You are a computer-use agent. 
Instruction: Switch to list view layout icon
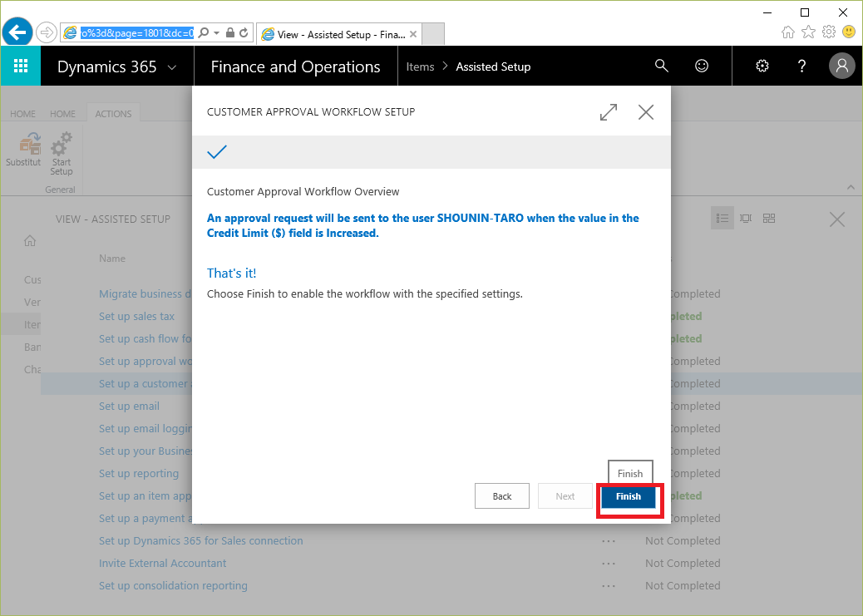(722, 219)
